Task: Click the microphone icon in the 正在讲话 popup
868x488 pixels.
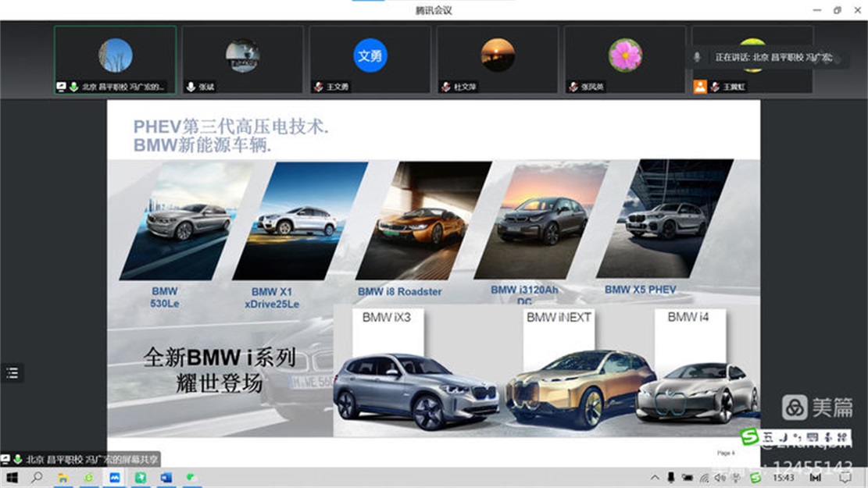Action: [x=698, y=57]
